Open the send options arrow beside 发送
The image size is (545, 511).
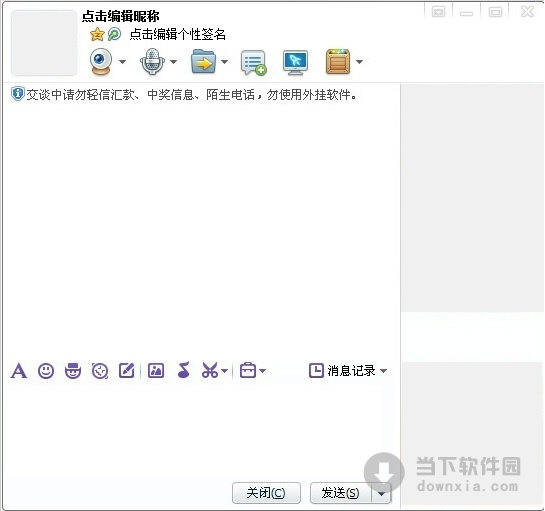382,493
